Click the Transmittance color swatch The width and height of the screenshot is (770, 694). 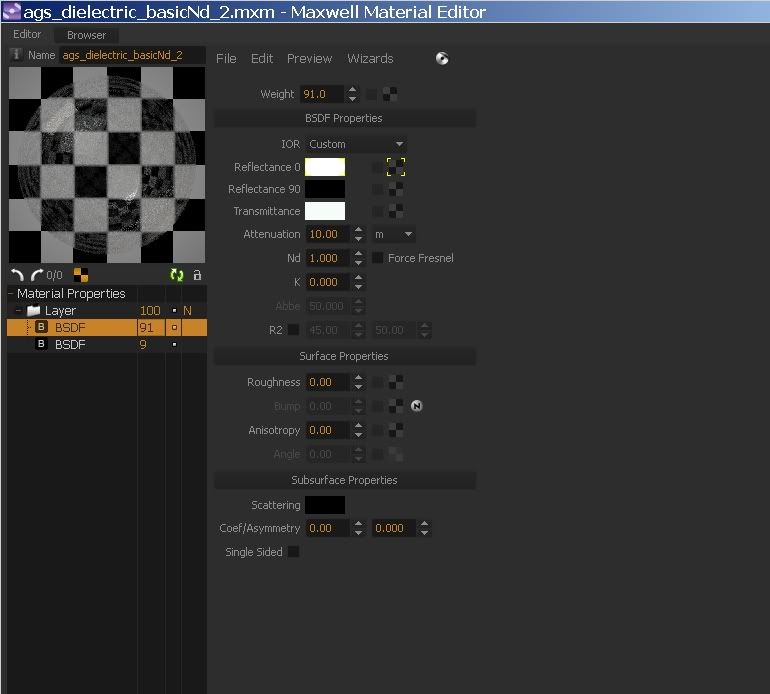(325, 211)
